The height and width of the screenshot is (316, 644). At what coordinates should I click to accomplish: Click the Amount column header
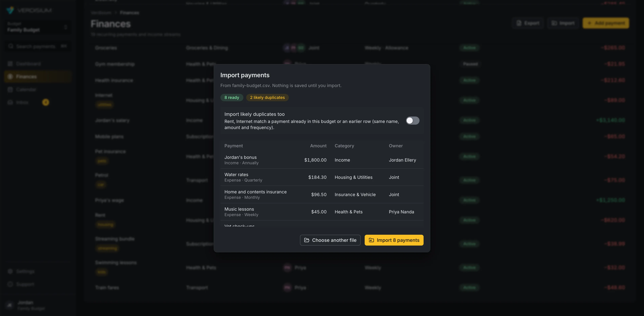[318, 146]
